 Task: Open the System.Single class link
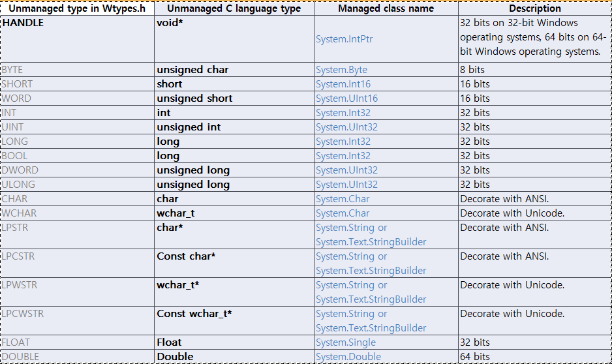click(x=346, y=342)
